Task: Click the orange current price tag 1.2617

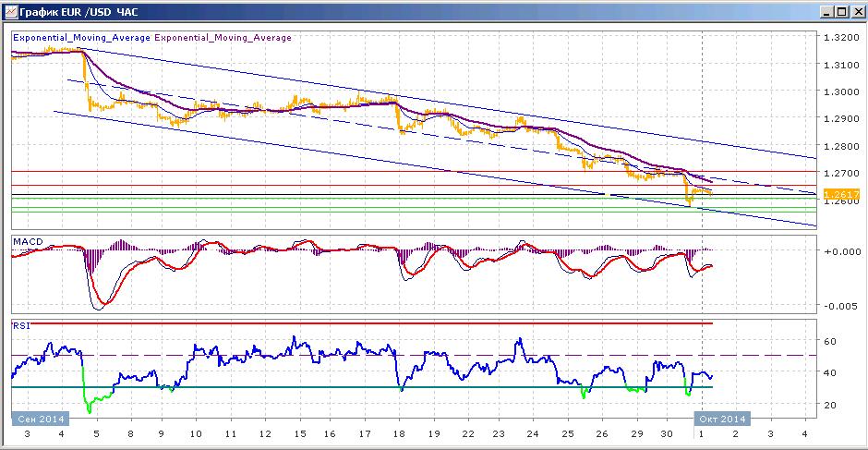Action: click(x=841, y=194)
